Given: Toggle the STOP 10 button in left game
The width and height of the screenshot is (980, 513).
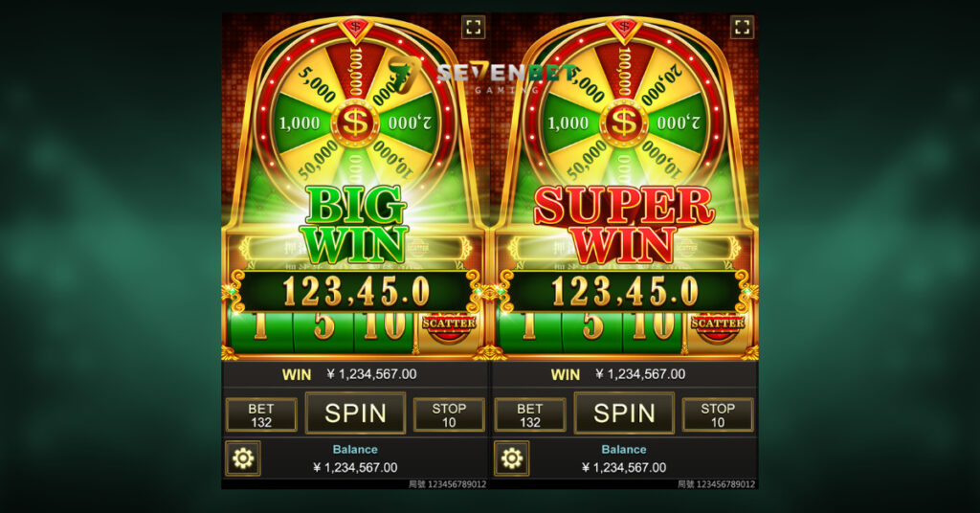Looking at the screenshot, I should click(x=449, y=415).
